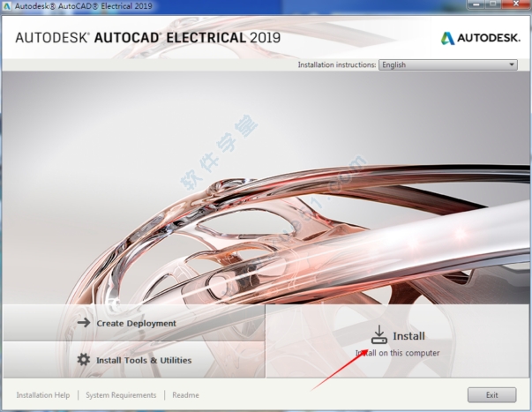View the System Requirements link
The width and height of the screenshot is (532, 412).
point(121,395)
